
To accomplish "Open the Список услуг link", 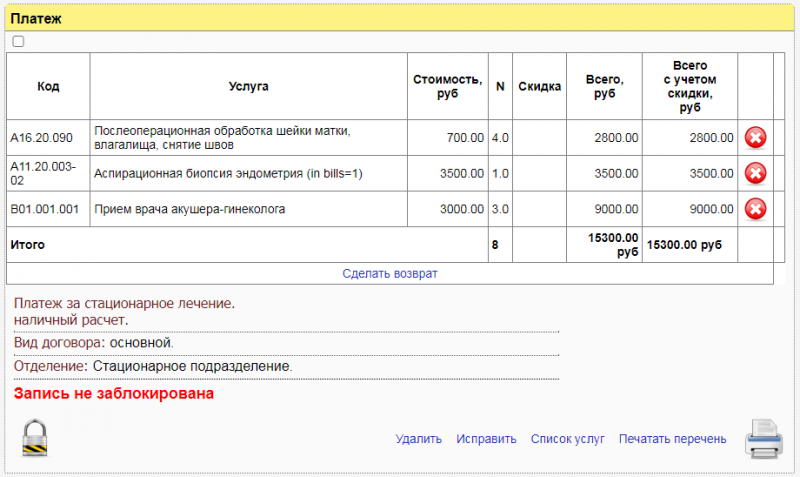I will [x=567, y=439].
